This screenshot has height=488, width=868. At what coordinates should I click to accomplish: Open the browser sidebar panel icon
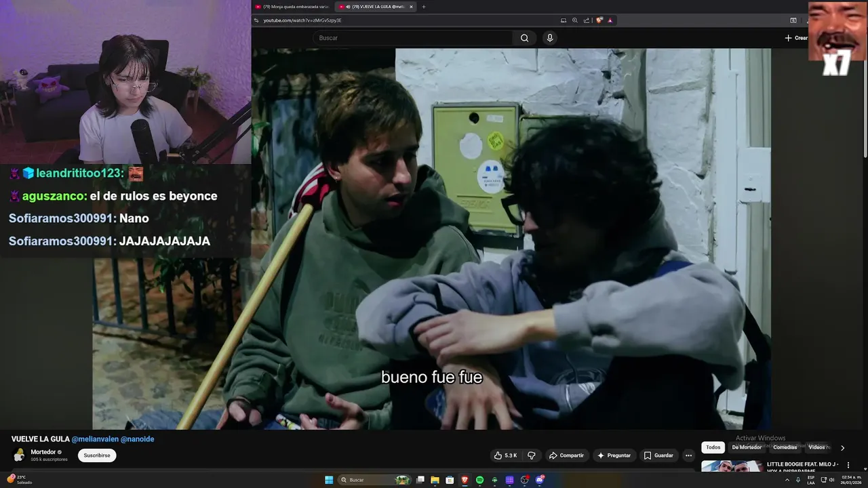[x=793, y=20]
